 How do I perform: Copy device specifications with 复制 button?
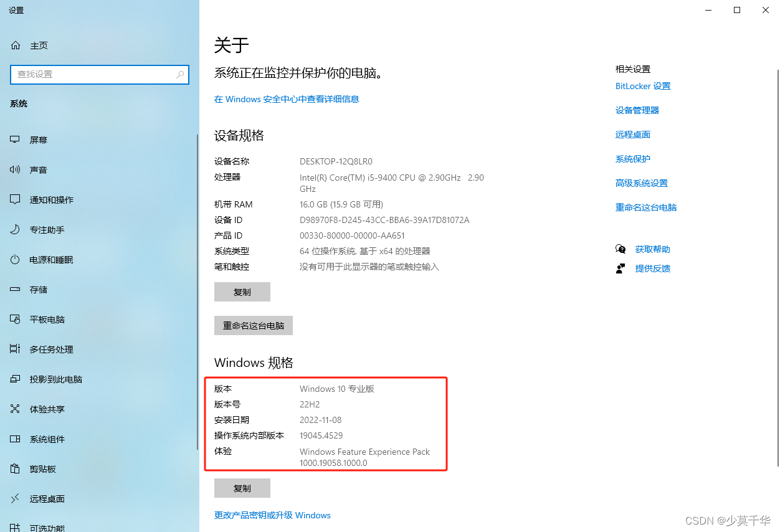pos(242,292)
